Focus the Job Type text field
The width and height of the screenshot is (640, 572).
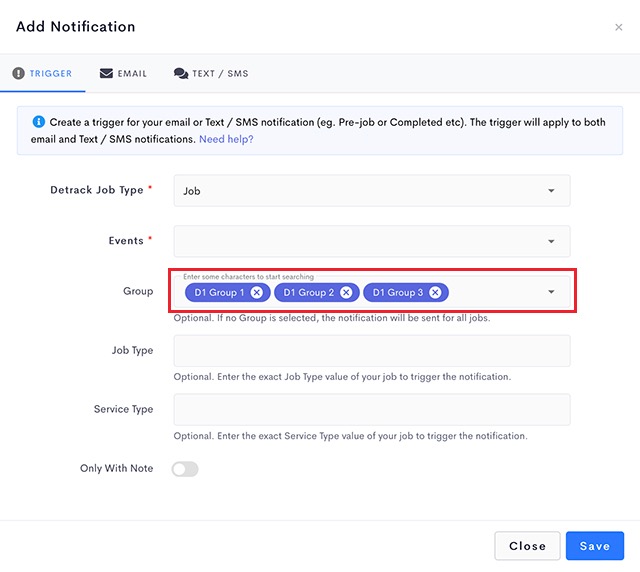coord(372,351)
